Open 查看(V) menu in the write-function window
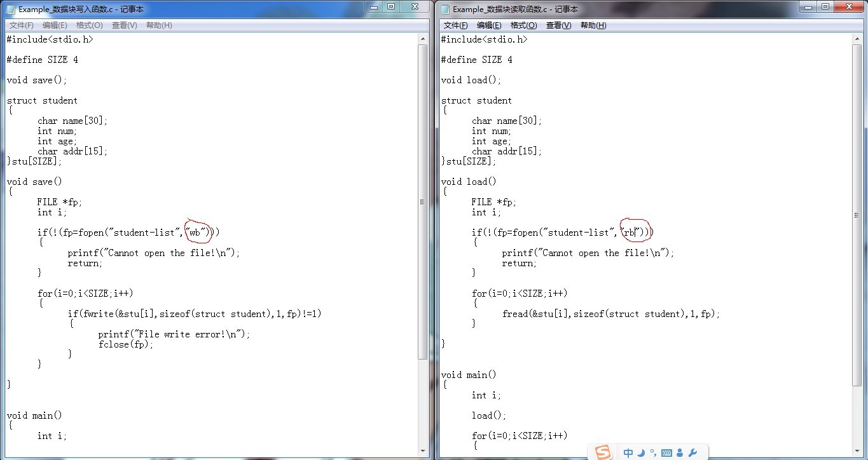This screenshot has height=460, width=868. click(x=125, y=25)
